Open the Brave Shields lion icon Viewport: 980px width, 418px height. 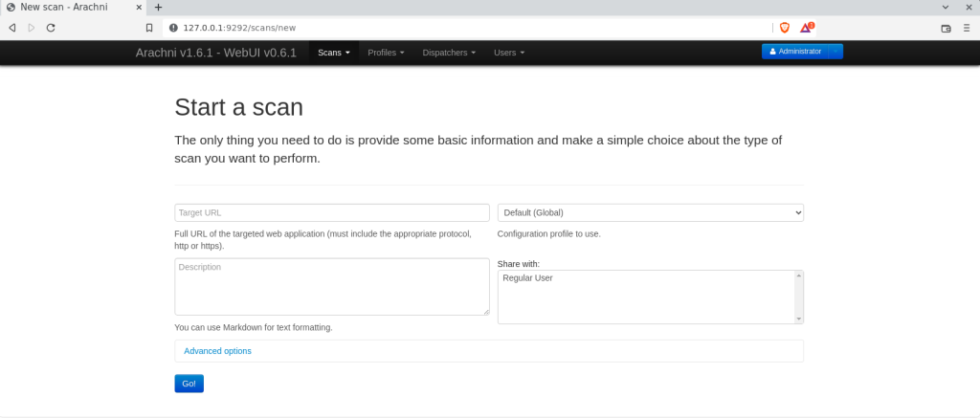click(785, 28)
